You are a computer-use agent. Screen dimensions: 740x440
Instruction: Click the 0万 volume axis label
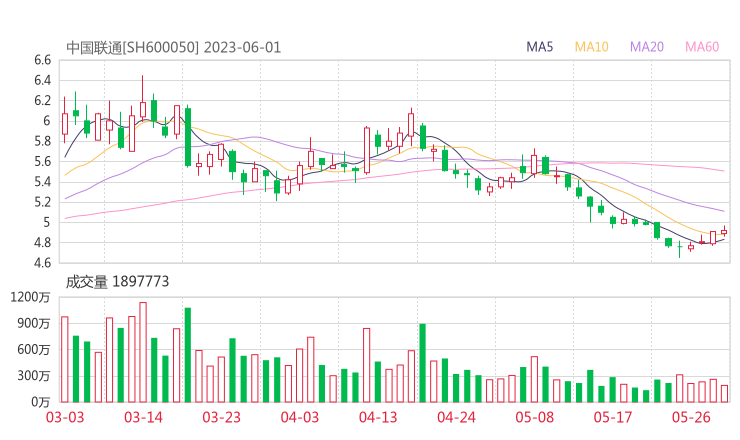[41, 402]
